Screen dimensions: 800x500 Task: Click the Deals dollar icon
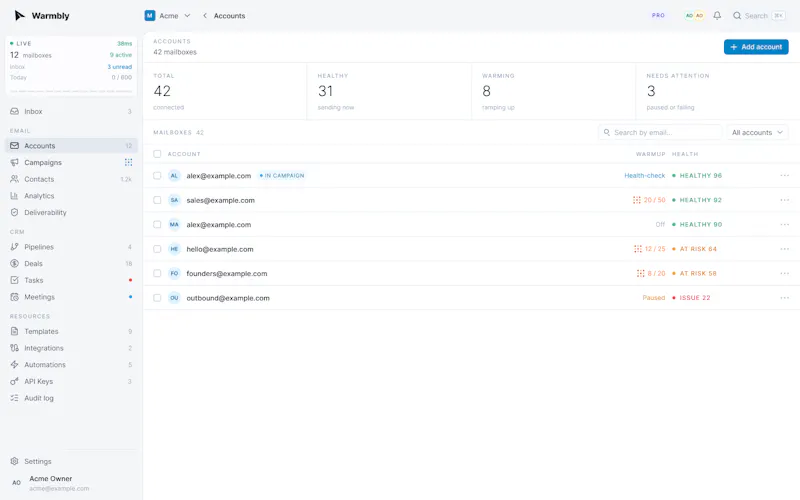14,263
